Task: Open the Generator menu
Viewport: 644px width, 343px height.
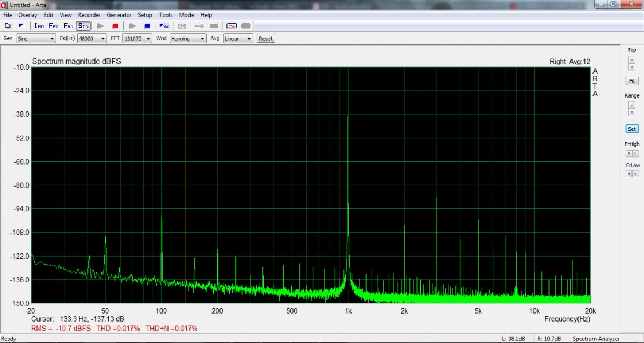Action: pos(119,15)
